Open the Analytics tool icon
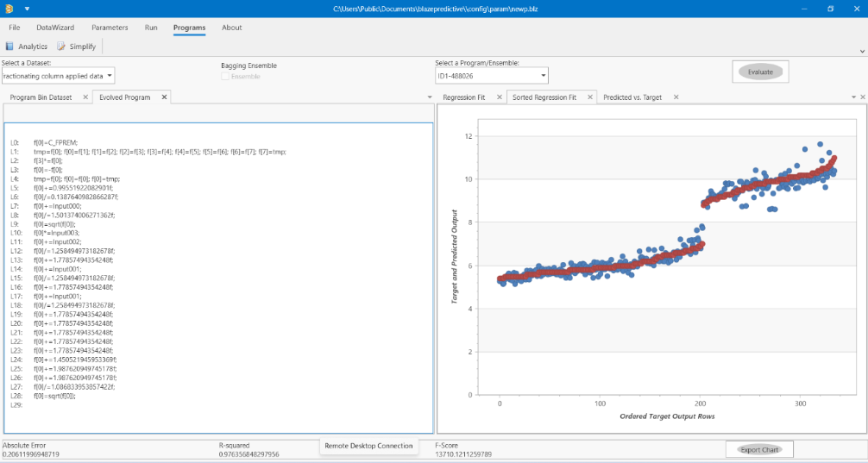The image size is (868, 463). tap(9, 47)
